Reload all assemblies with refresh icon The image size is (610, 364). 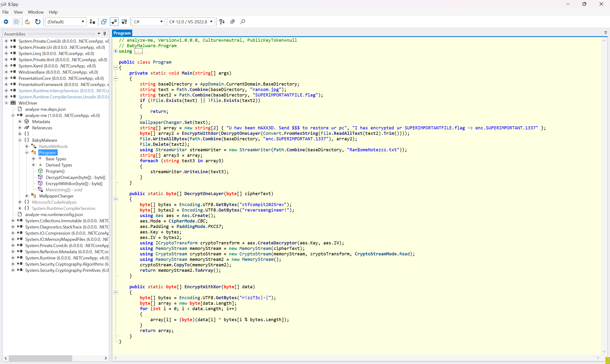(x=37, y=22)
